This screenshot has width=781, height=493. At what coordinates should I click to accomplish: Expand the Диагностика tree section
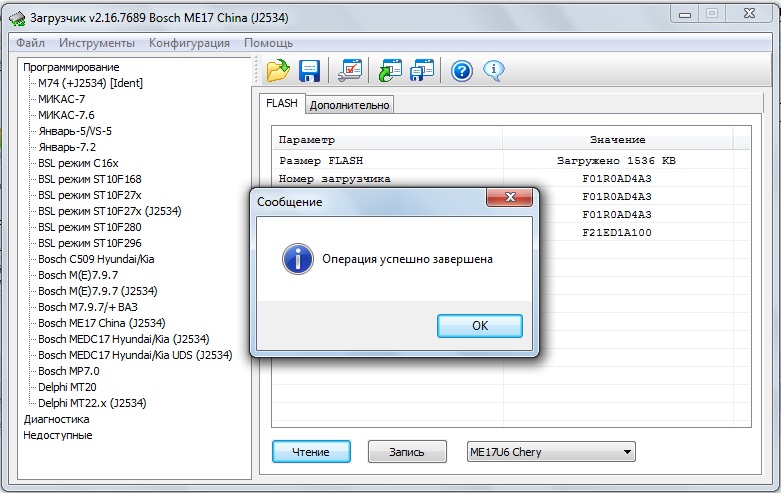56,419
